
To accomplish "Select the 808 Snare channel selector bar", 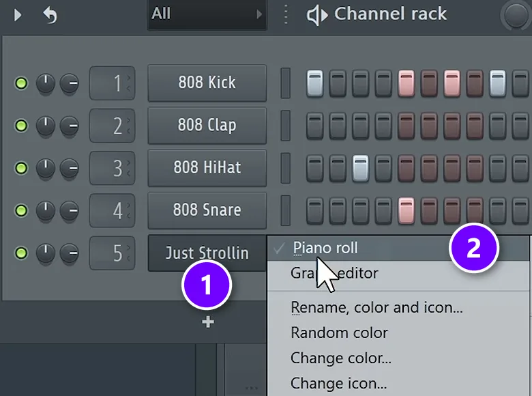I will (x=286, y=210).
